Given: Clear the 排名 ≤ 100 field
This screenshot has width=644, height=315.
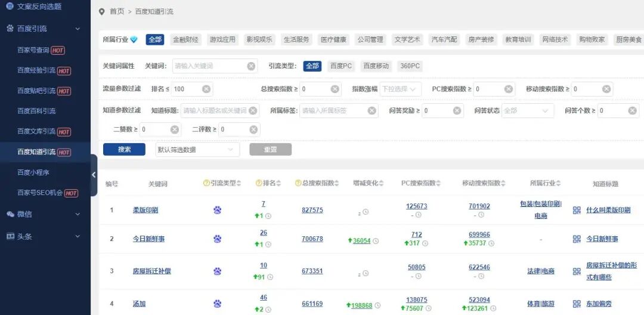Looking at the screenshot, I should click(x=206, y=89).
